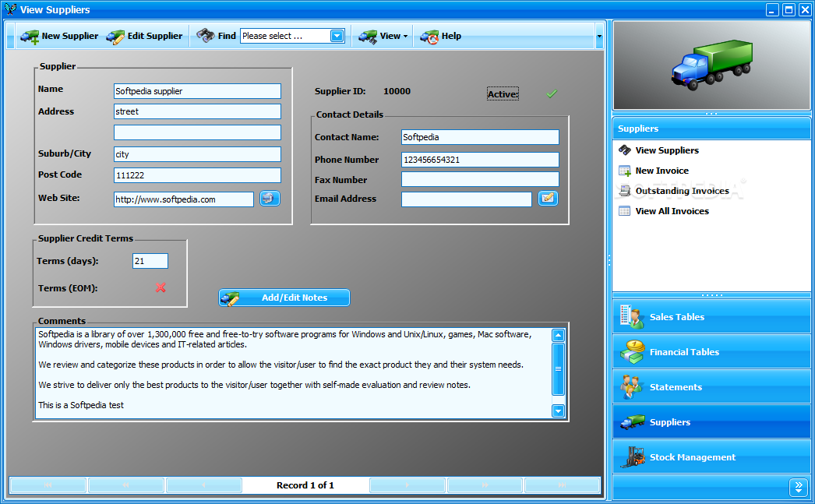
Task: Click inside the Comments text area
Action: pyautogui.click(x=293, y=373)
